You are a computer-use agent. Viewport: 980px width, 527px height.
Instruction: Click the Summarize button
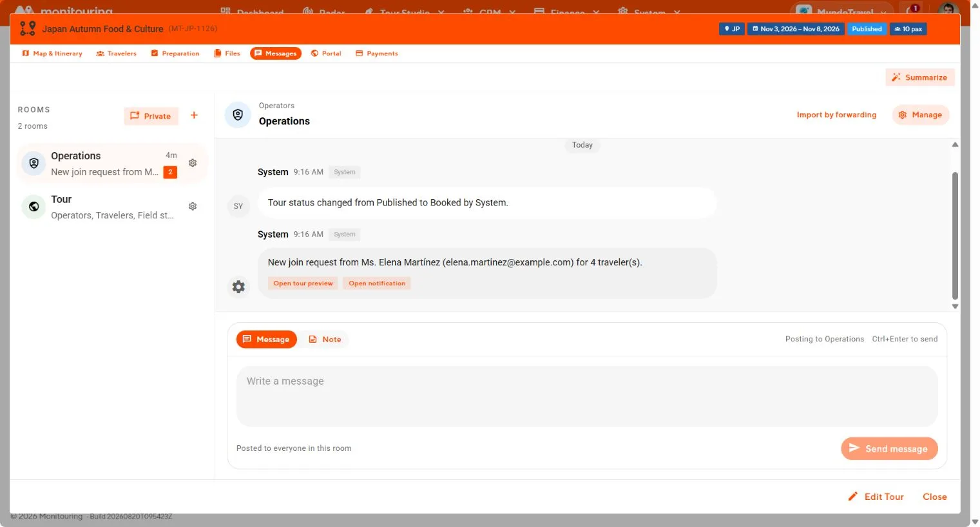(x=919, y=77)
